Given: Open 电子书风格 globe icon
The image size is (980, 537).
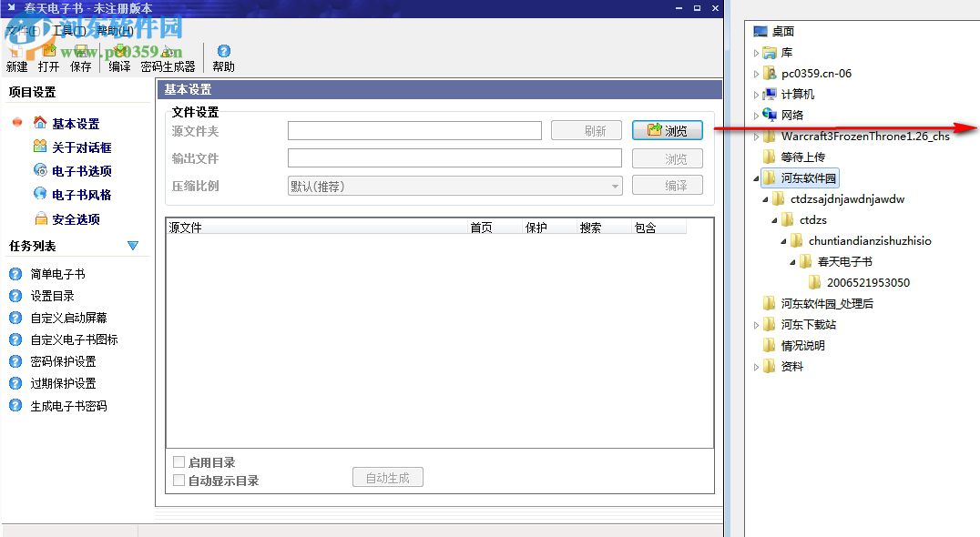Looking at the screenshot, I should (x=40, y=194).
